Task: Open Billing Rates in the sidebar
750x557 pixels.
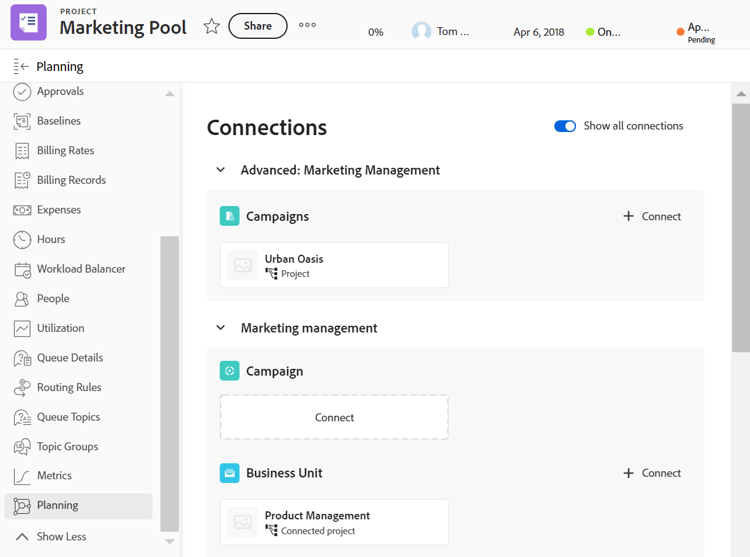Action: [x=65, y=151]
